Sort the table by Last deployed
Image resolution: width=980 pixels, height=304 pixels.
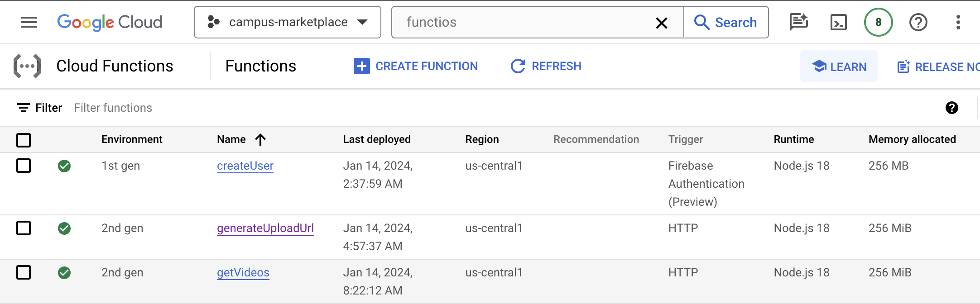pyautogui.click(x=376, y=139)
